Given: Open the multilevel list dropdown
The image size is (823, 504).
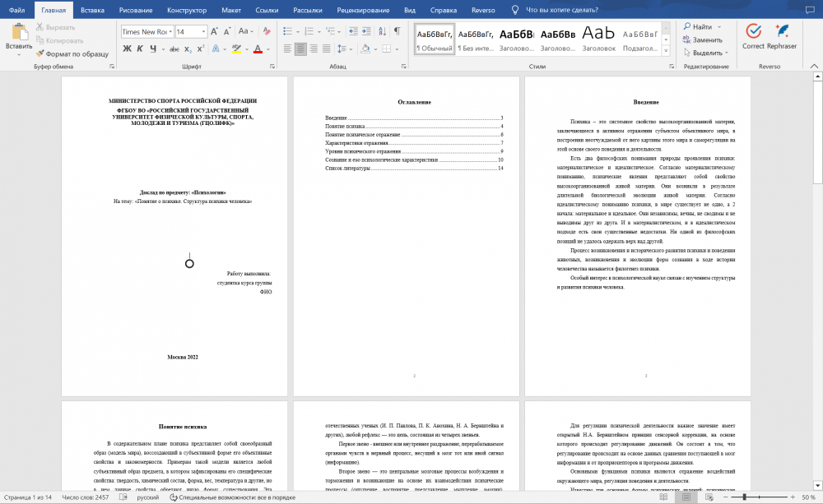Looking at the screenshot, I should point(339,32).
